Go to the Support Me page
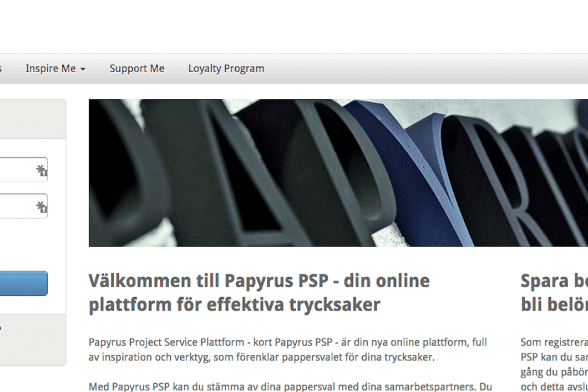Screen dimensions: 588x392 click(137, 69)
